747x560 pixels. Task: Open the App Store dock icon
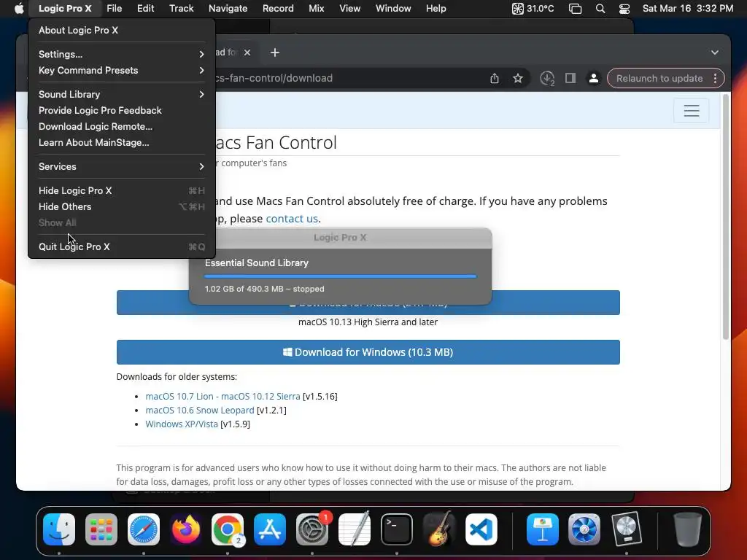click(x=270, y=529)
